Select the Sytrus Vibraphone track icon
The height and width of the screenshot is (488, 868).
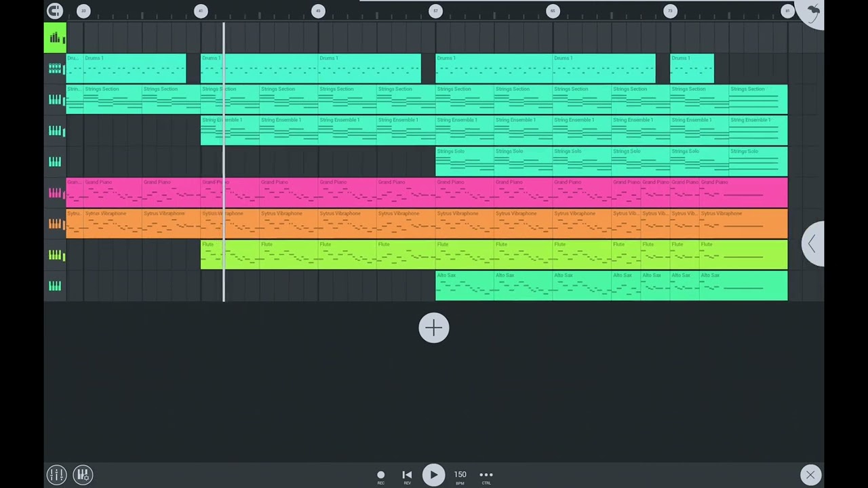click(x=55, y=224)
